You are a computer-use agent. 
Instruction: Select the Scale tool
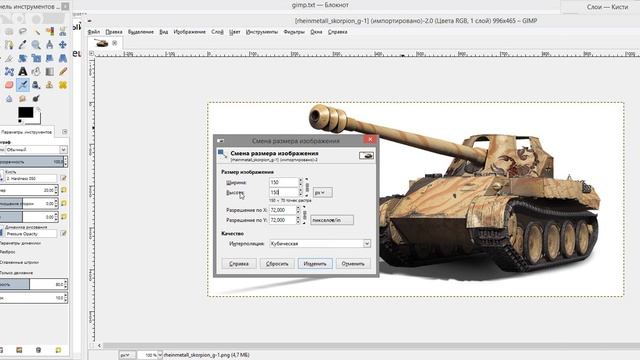pos(36,58)
